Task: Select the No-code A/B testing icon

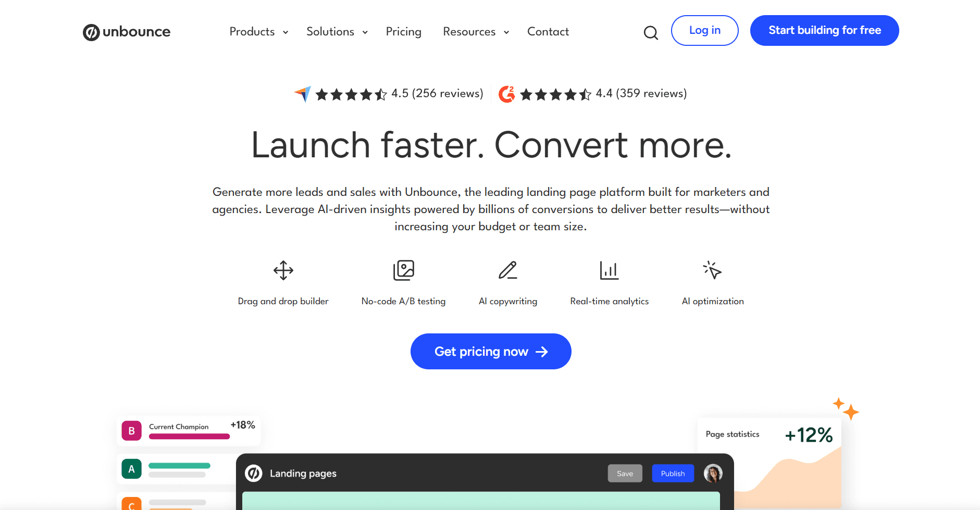Action: tap(404, 270)
